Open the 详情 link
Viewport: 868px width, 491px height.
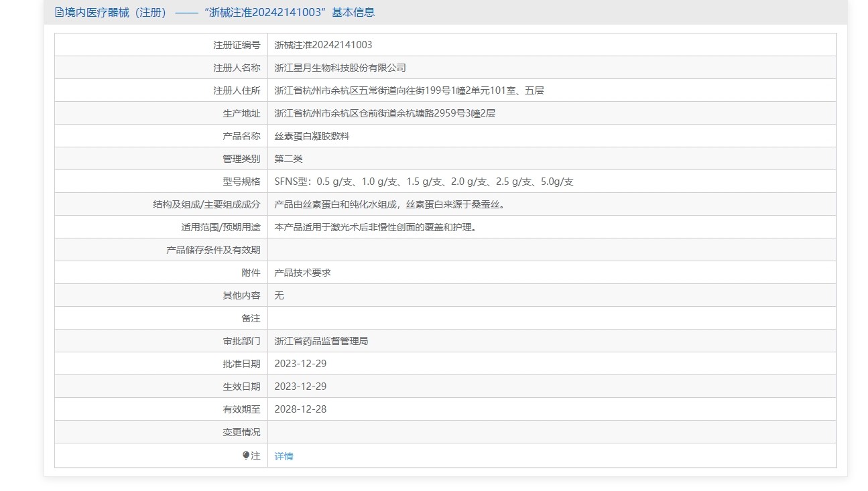tap(284, 456)
